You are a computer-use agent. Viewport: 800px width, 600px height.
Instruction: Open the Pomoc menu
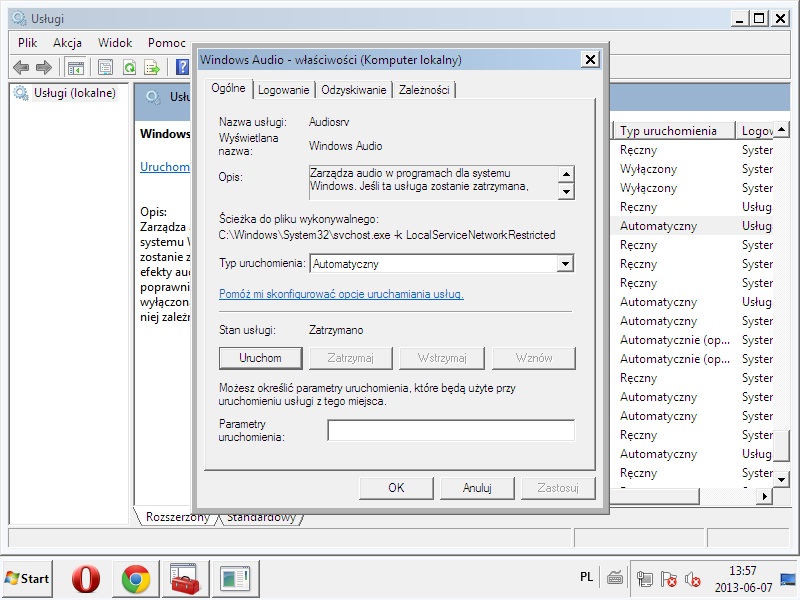pyautogui.click(x=166, y=43)
